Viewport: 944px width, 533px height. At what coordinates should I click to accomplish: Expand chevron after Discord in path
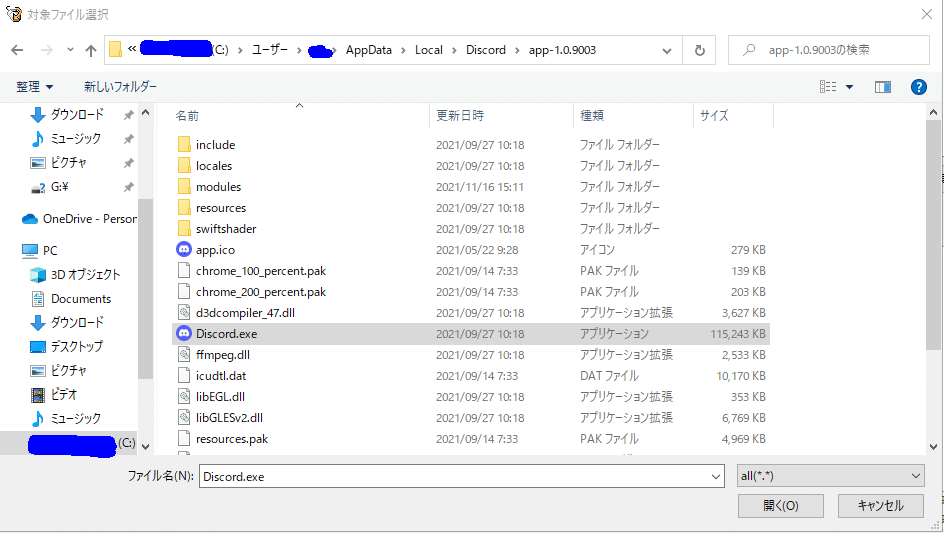[x=517, y=51]
